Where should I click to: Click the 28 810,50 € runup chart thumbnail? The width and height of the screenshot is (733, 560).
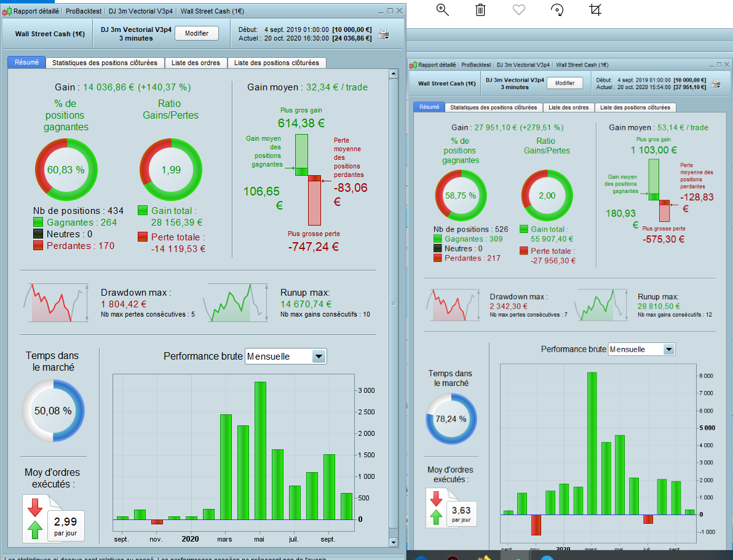coord(601,305)
